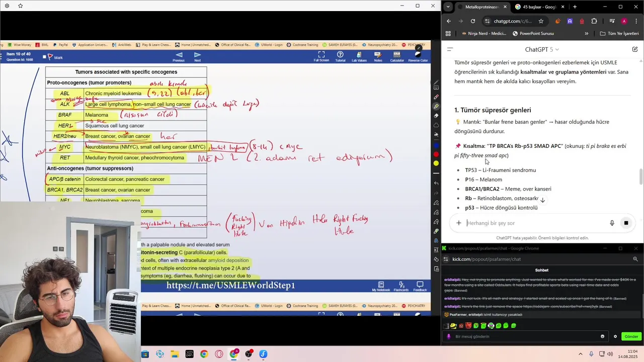
Task: Choose the blue color swatch
Action: (436, 145)
